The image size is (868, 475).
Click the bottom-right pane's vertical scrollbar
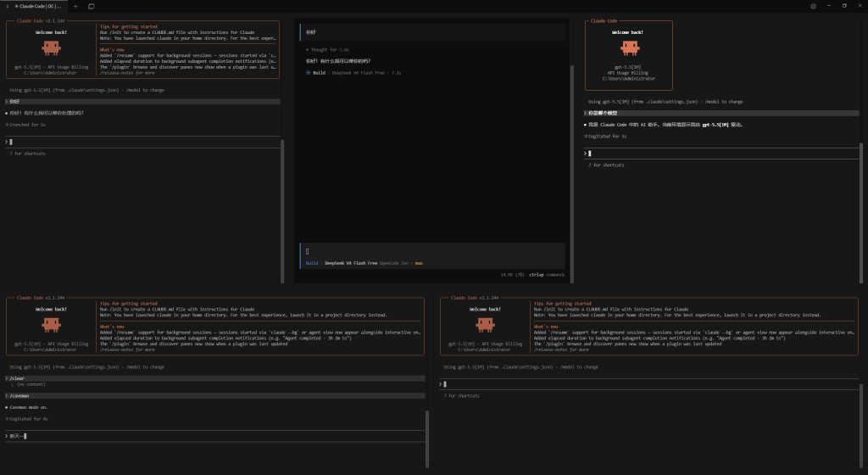coord(861,425)
